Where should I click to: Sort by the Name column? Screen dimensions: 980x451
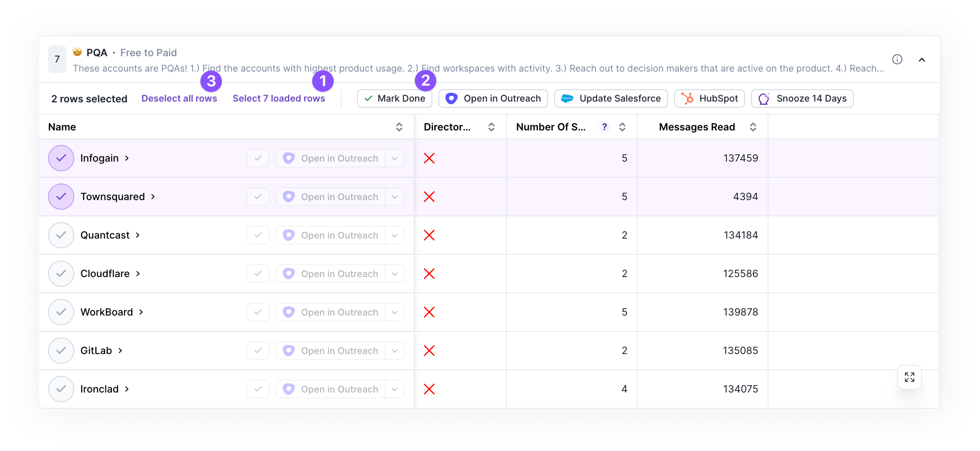(x=399, y=127)
